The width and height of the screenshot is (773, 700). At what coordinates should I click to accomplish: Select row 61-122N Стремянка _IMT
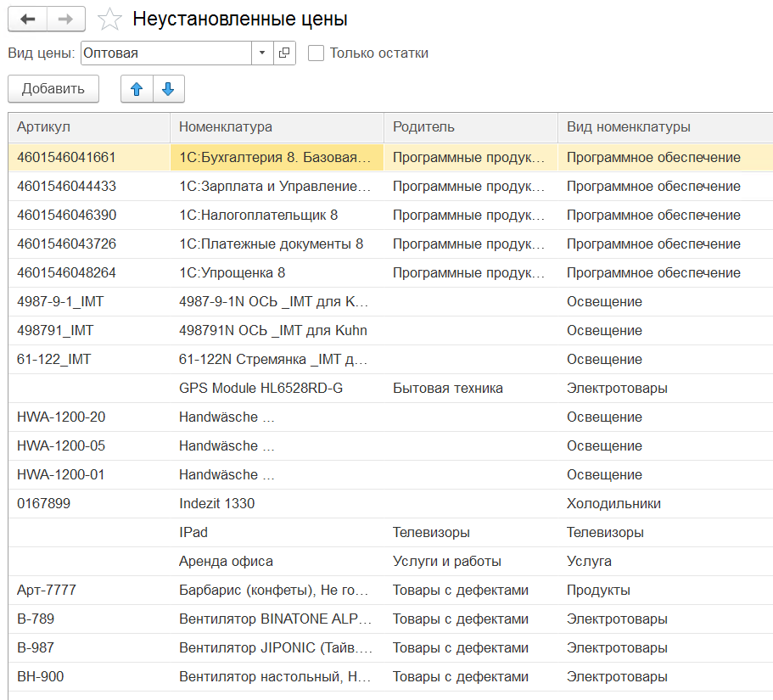click(277, 360)
